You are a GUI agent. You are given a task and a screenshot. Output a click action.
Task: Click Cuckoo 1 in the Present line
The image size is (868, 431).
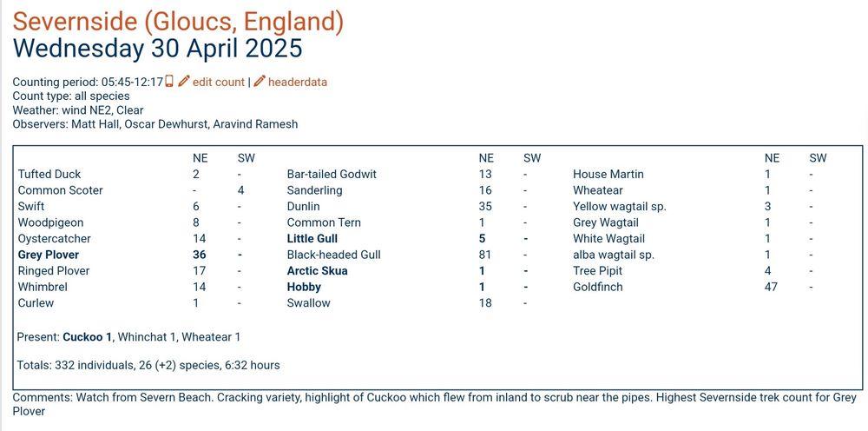tap(88, 337)
